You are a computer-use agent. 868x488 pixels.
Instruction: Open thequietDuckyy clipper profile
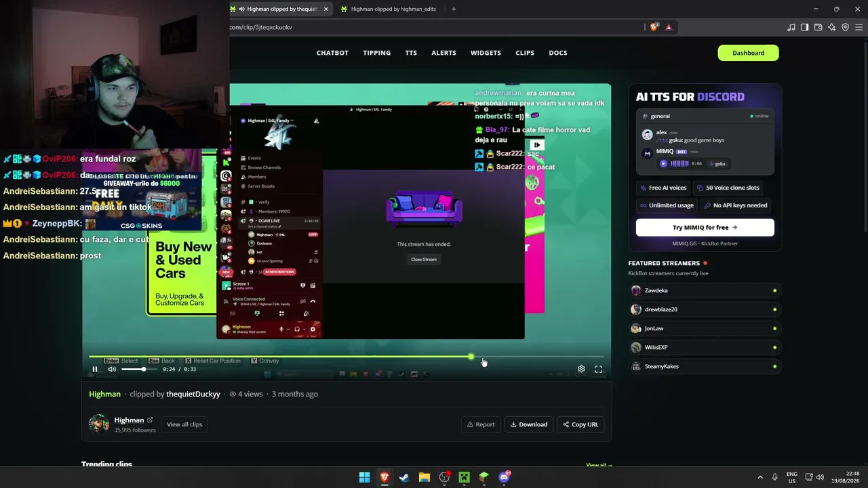[x=193, y=394]
